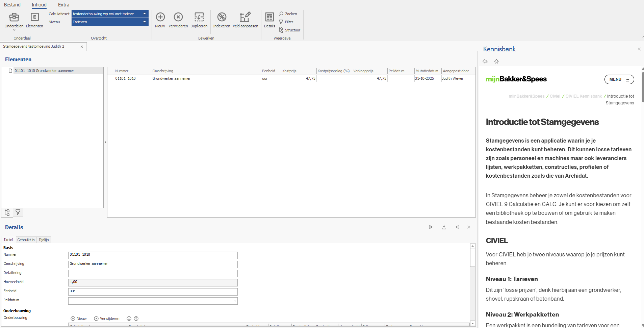
Task: Add new onderbouwing with Nieuw
Action: point(79,319)
